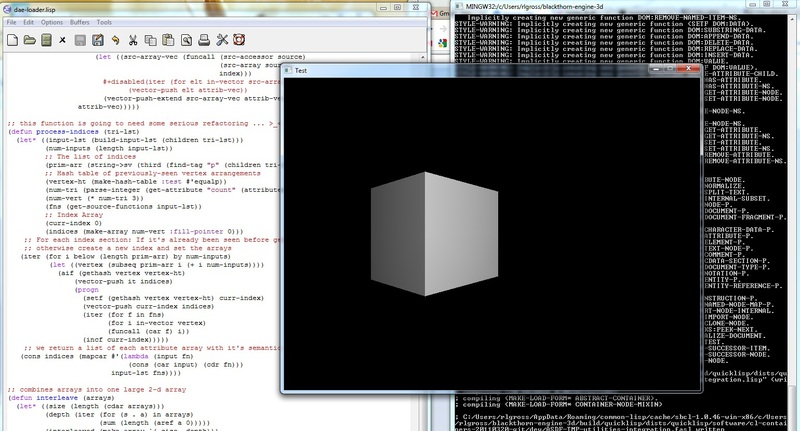Maximize the MINGW32 console window
This screenshot has width=800, height=431.
tap(766, 4)
